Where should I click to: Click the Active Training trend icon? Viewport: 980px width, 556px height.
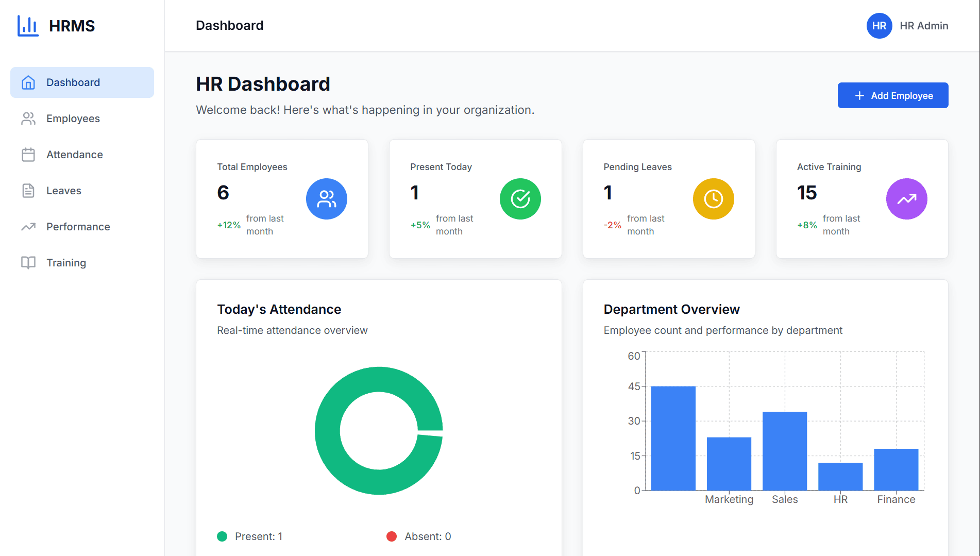[906, 198]
